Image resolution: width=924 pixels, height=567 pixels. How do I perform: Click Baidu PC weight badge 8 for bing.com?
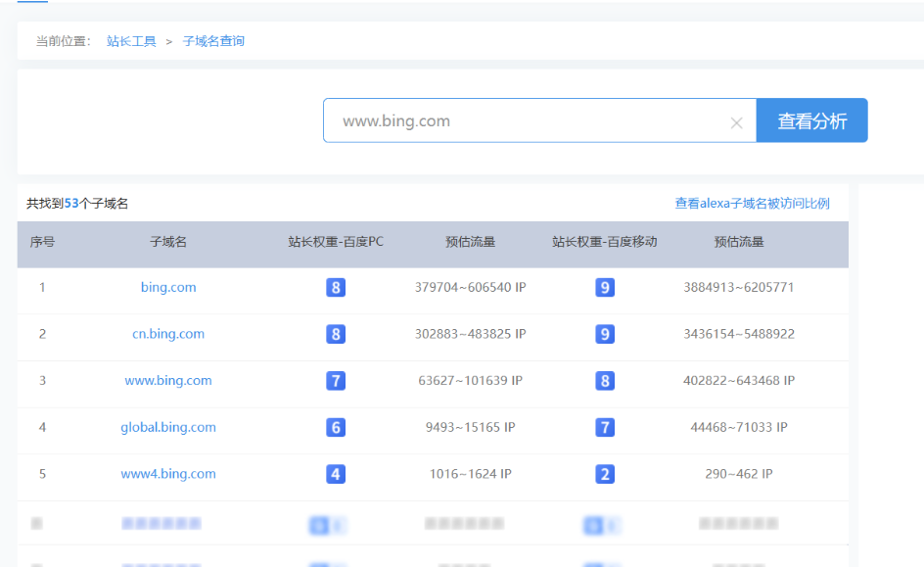pyautogui.click(x=336, y=288)
